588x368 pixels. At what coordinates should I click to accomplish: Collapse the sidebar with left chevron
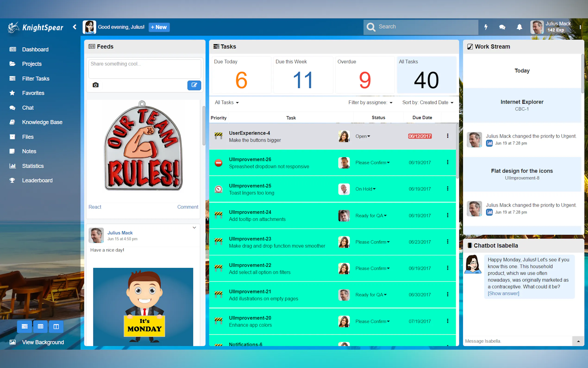coord(75,27)
